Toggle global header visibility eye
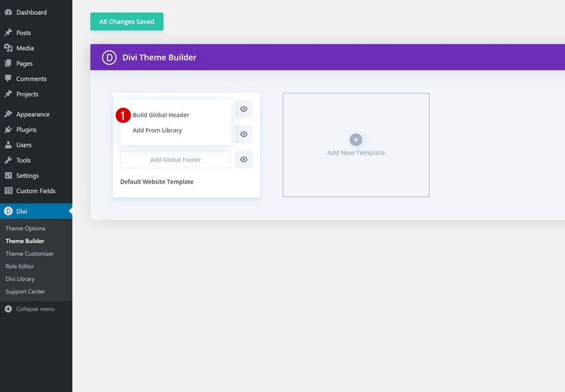The width and height of the screenshot is (565, 392). [243, 109]
